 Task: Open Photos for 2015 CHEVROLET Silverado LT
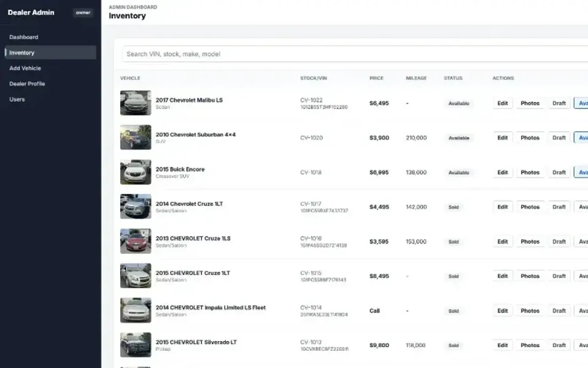point(530,345)
